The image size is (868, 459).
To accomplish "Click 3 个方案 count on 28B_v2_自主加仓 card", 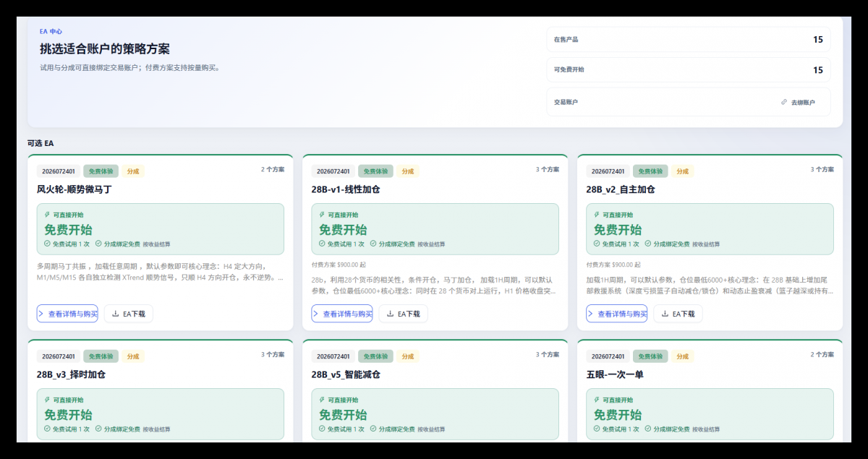I will (x=822, y=169).
